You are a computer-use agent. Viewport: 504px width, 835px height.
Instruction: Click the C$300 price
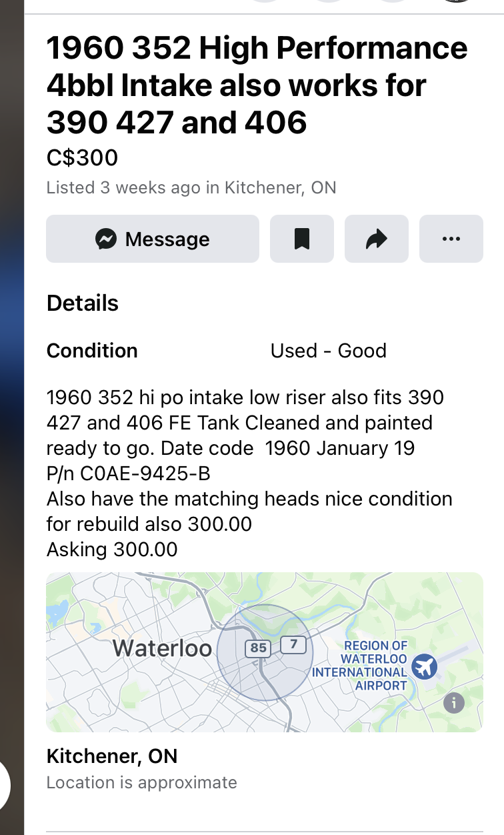(x=82, y=157)
